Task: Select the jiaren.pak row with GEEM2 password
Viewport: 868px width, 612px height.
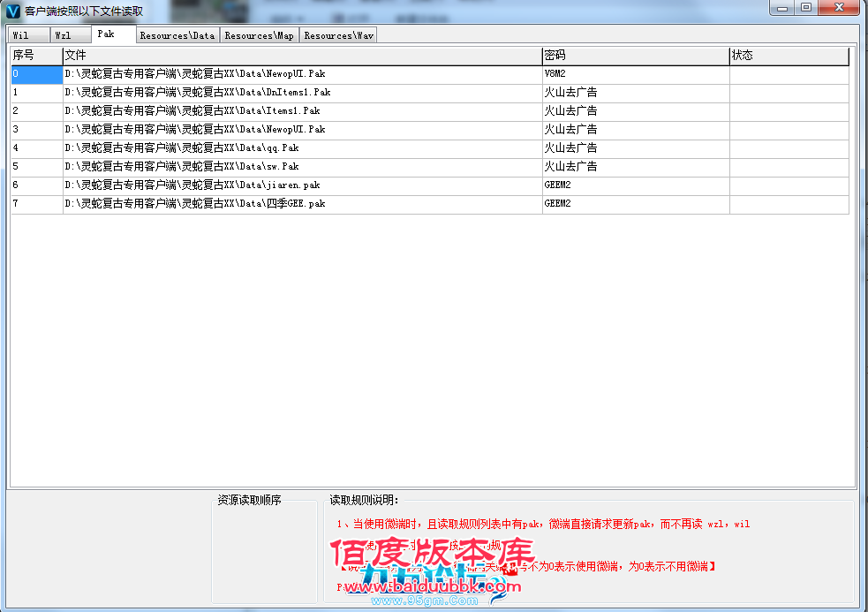Action: [x=265, y=185]
